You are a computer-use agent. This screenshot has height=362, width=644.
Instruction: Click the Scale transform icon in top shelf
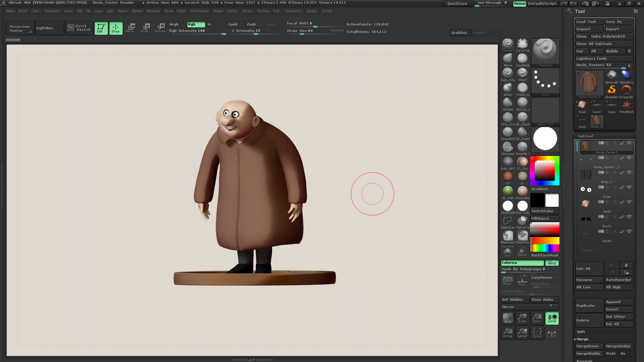coord(145,28)
